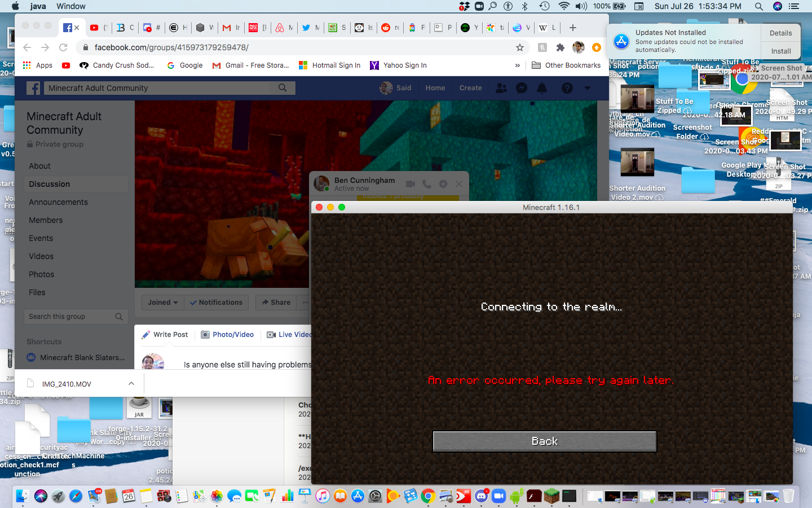812x508 pixels.
Task: Open the Yahoo Sign In bookmark
Action: pos(398,65)
